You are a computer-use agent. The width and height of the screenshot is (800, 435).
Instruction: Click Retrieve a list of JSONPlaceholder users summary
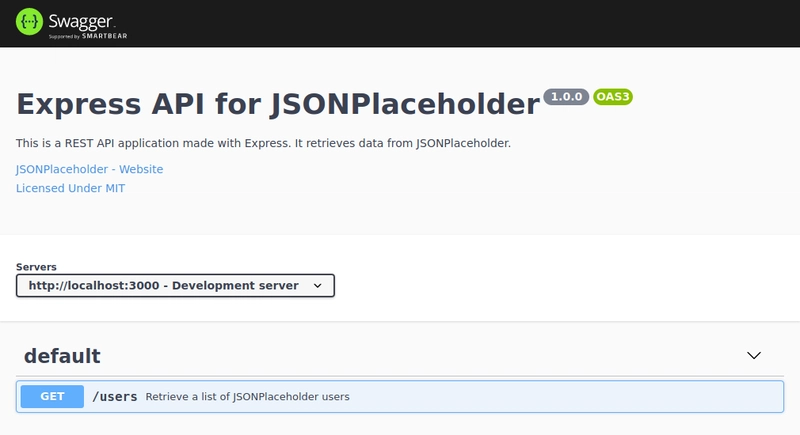click(247, 397)
